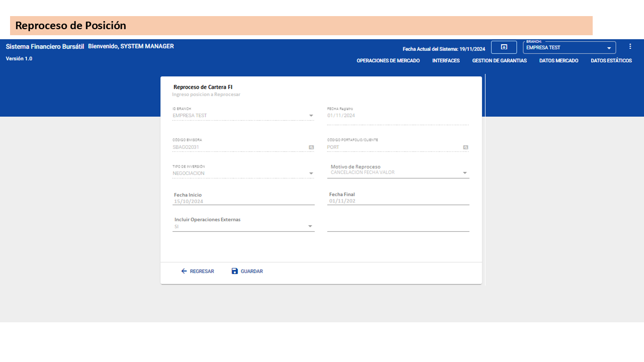Image resolution: width=644 pixels, height=362 pixels.
Task: Click the open-in-new-window icon button
Action: pyautogui.click(x=504, y=47)
